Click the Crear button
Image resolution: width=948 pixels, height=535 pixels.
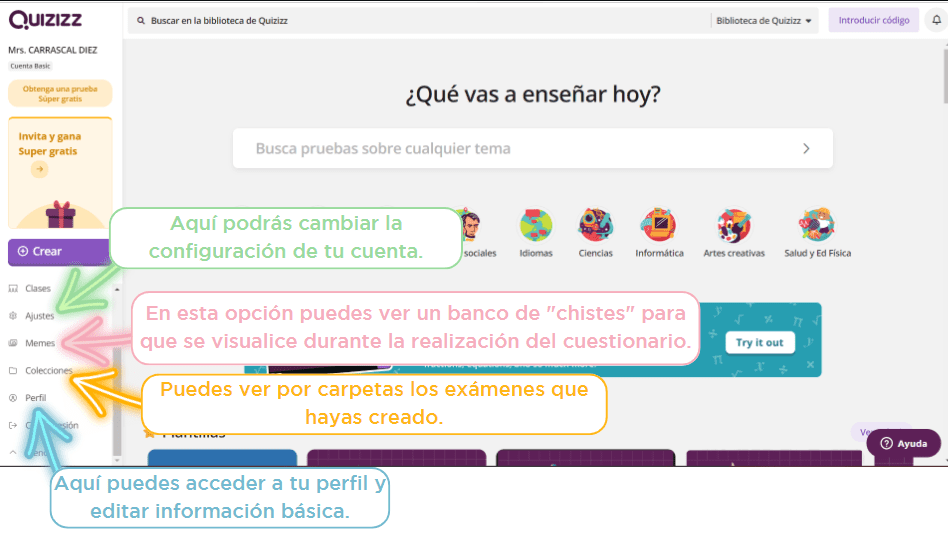(59, 251)
